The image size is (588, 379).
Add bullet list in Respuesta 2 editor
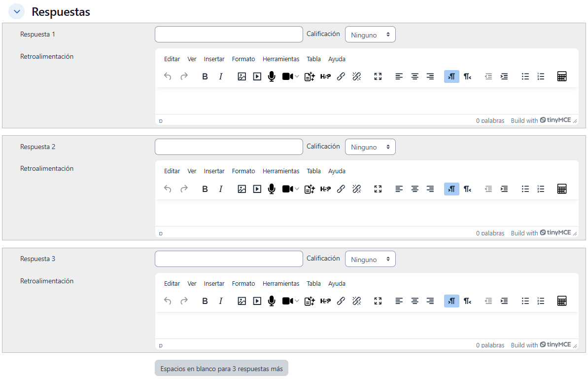525,189
